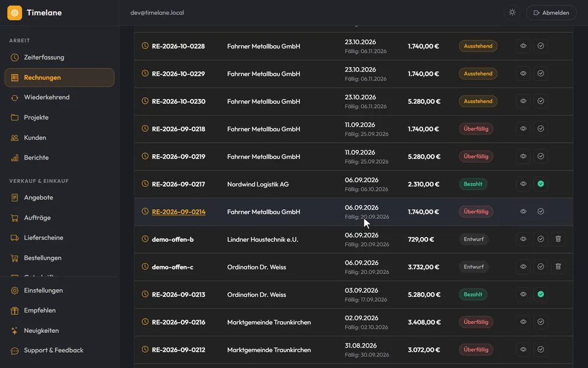Open Neuigkeiten in the sidebar
Image resolution: width=588 pixels, height=368 pixels.
coord(59,331)
